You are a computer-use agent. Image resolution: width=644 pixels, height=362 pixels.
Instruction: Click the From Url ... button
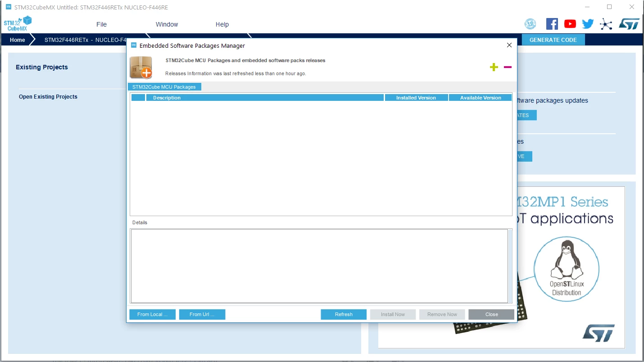202,314
